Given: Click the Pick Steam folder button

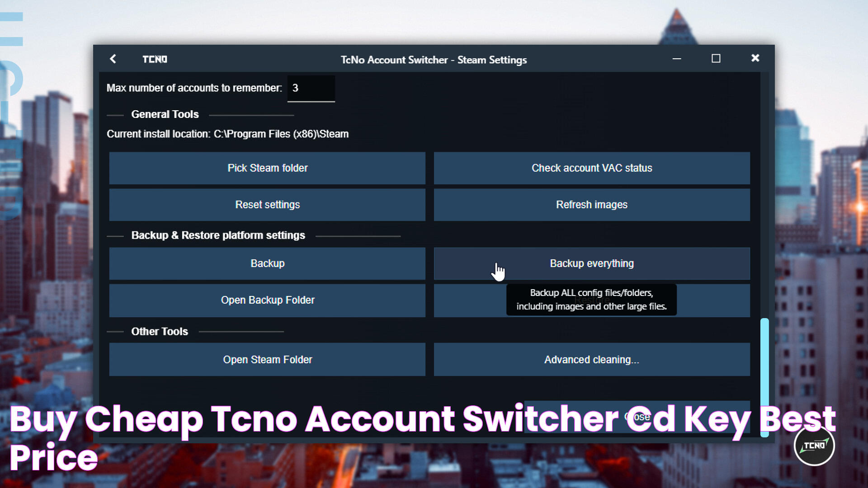Looking at the screenshot, I should tap(267, 168).
